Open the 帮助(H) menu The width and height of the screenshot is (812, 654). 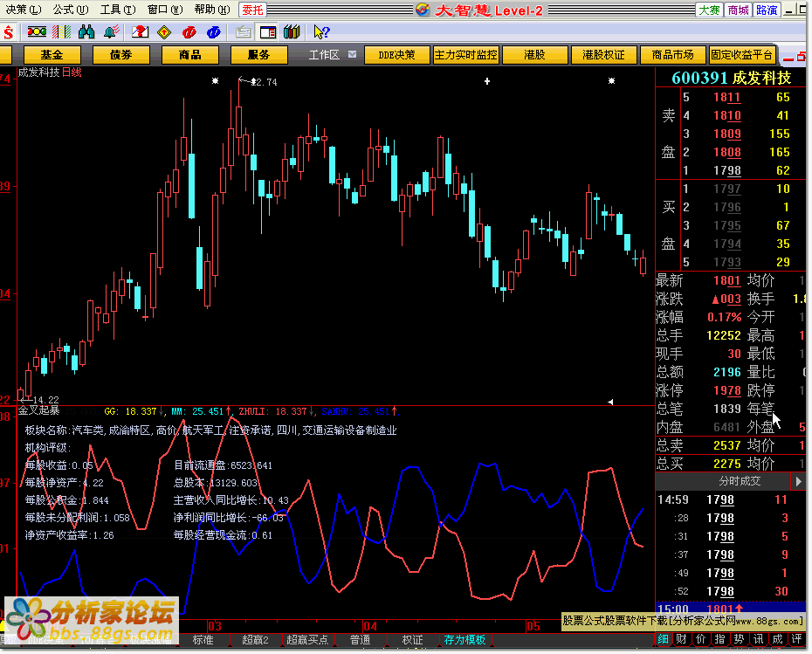tap(212, 10)
